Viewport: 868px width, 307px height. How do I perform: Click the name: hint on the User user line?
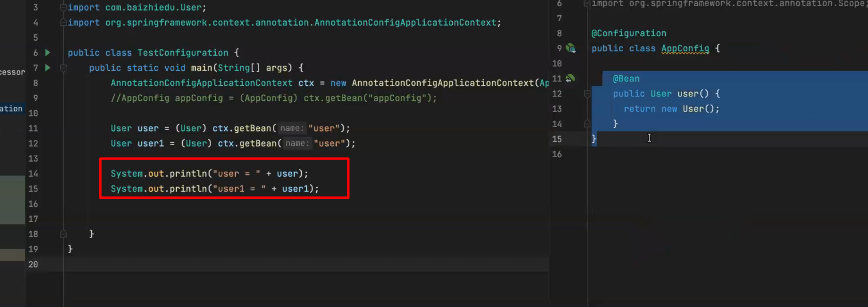[292, 128]
